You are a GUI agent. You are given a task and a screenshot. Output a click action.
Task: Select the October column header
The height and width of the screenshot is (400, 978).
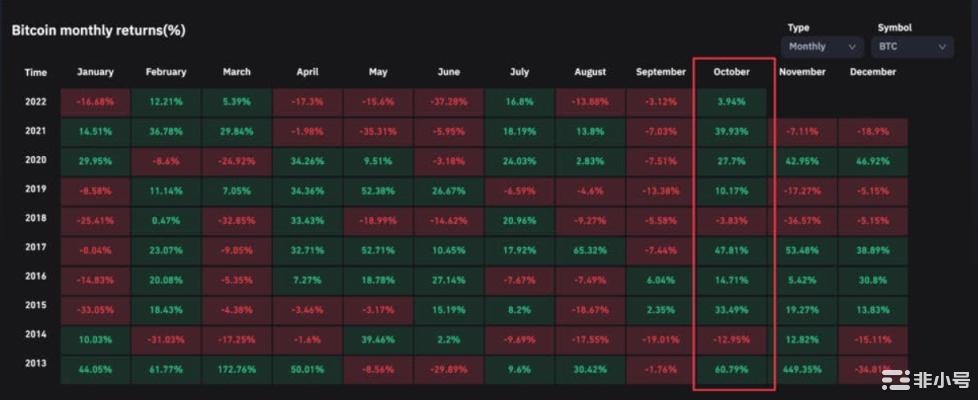(731, 72)
